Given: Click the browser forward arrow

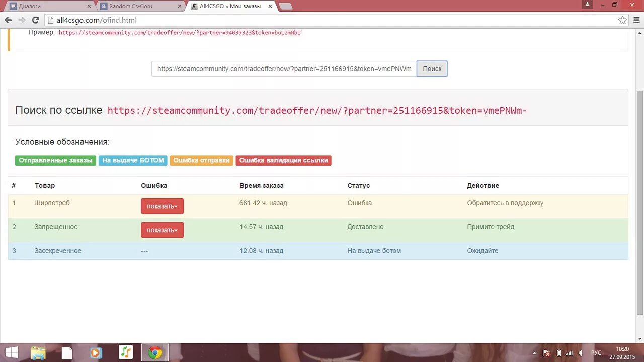Looking at the screenshot, I should pos(22,20).
